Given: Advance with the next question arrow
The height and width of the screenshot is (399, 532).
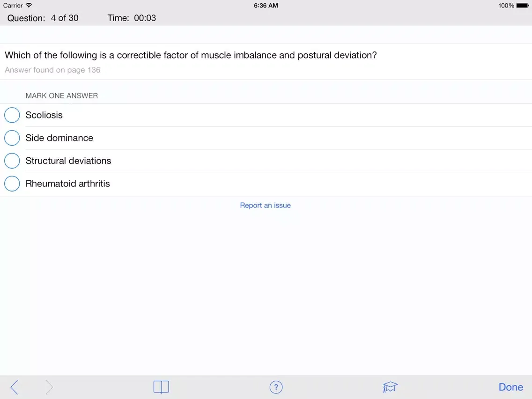Looking at the screenshot, I should tap(49, 387).
